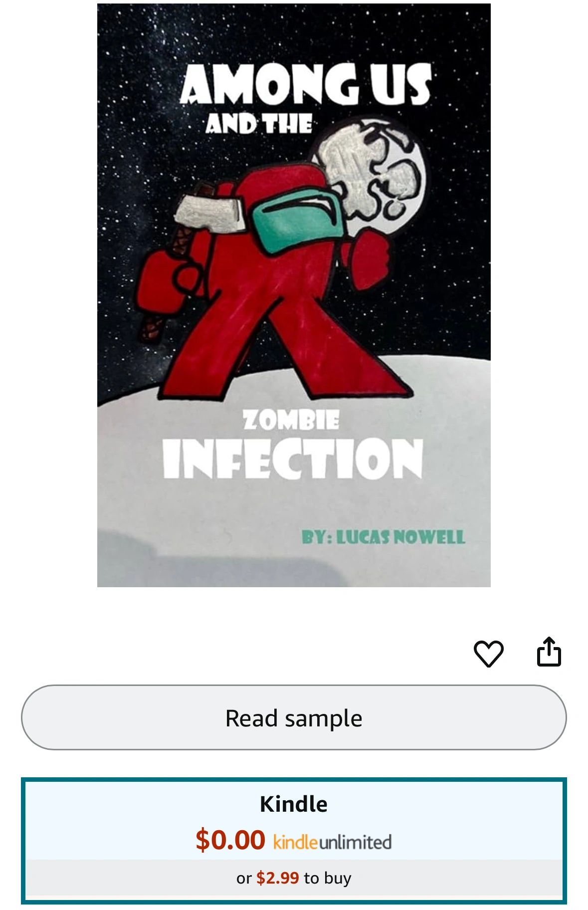
Task: Tap the AND THE subtitle text
Action: click(x=259, y=124)
